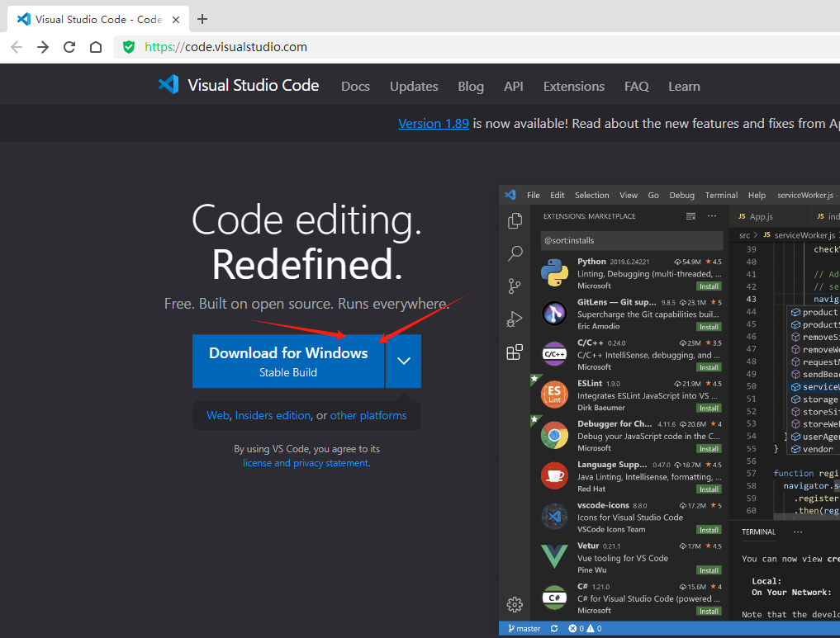Expand the download options chevron dropdown
840x638 pixels.
403,362
